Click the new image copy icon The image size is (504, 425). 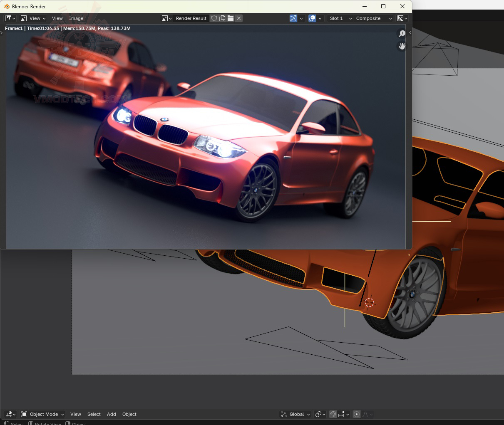[x=222, y=18]
